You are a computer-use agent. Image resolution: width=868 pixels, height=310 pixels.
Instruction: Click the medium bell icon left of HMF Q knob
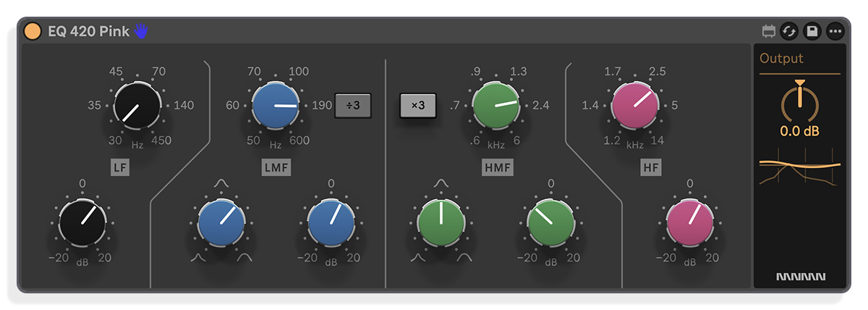click(x=418, y=257)
